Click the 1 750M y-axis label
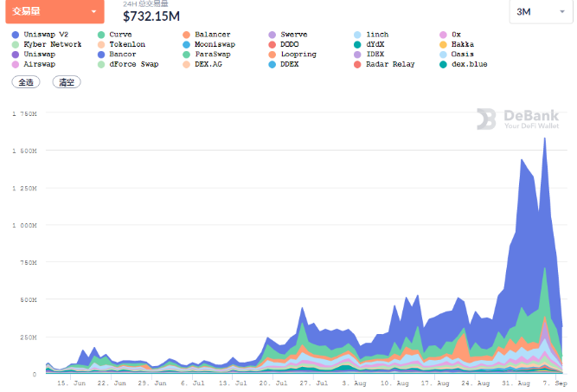The width and height of the screenshot is (577, 392). (x=24, y=113)
